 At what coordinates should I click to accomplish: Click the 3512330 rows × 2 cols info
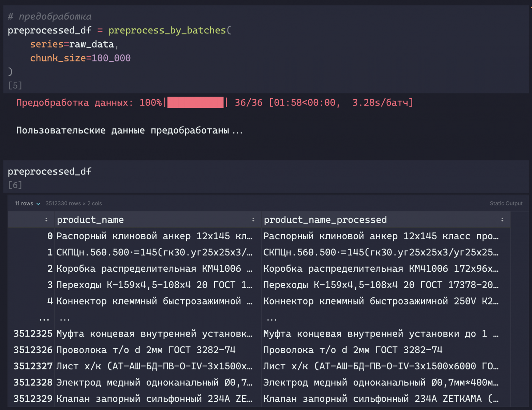(x=74, y=203)
